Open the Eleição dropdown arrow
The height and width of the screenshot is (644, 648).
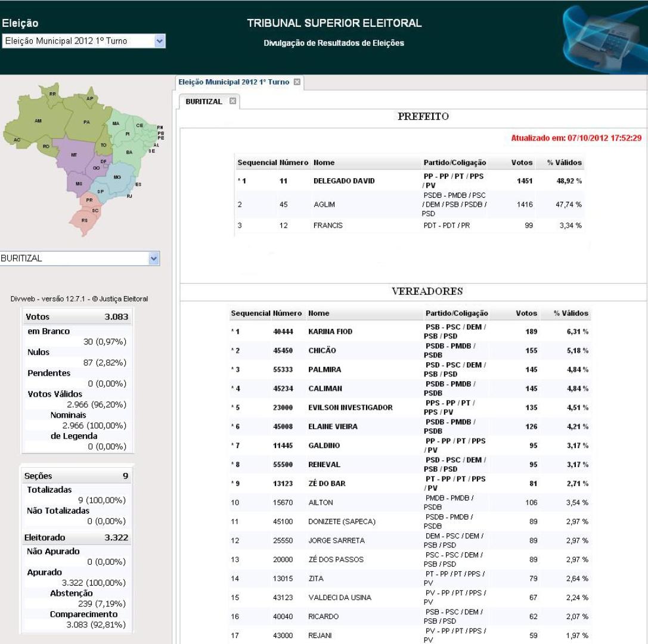point(160,41)
